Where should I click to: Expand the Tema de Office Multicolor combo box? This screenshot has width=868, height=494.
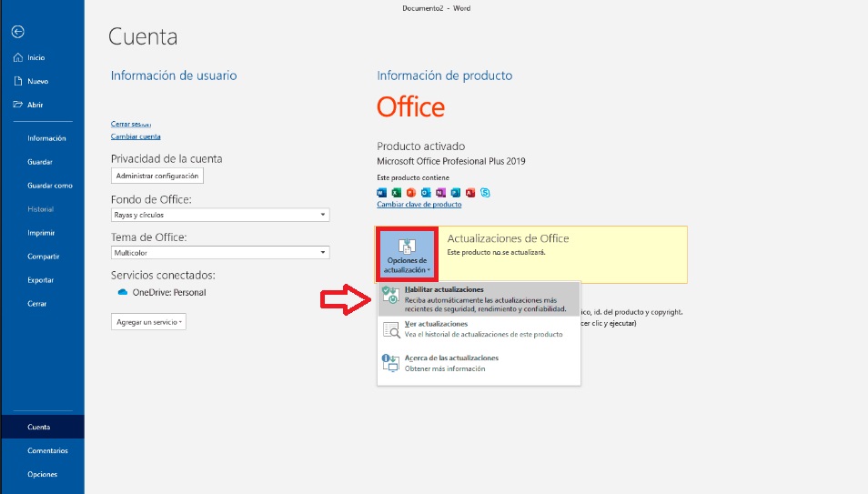[x=219, y=253]
